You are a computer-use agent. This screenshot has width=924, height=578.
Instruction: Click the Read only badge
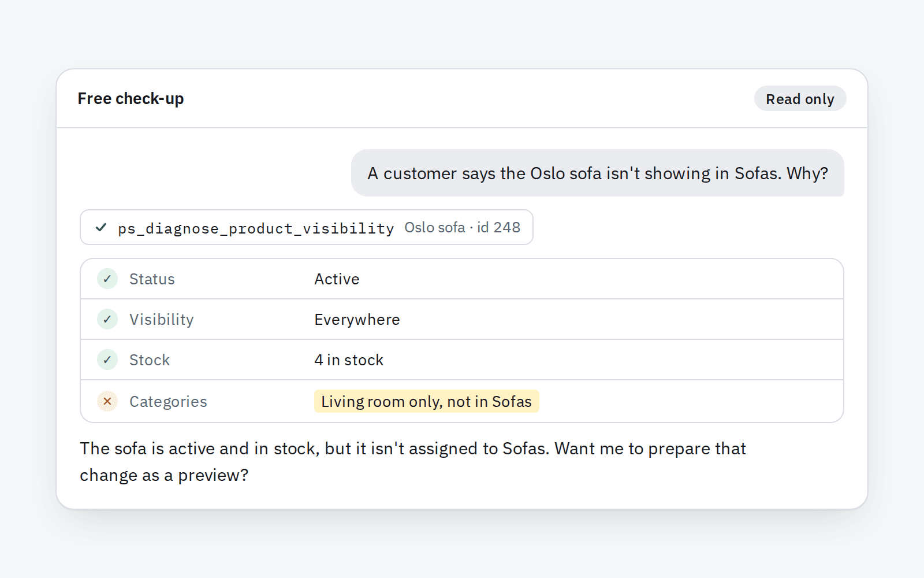click(x=800, y=99)
